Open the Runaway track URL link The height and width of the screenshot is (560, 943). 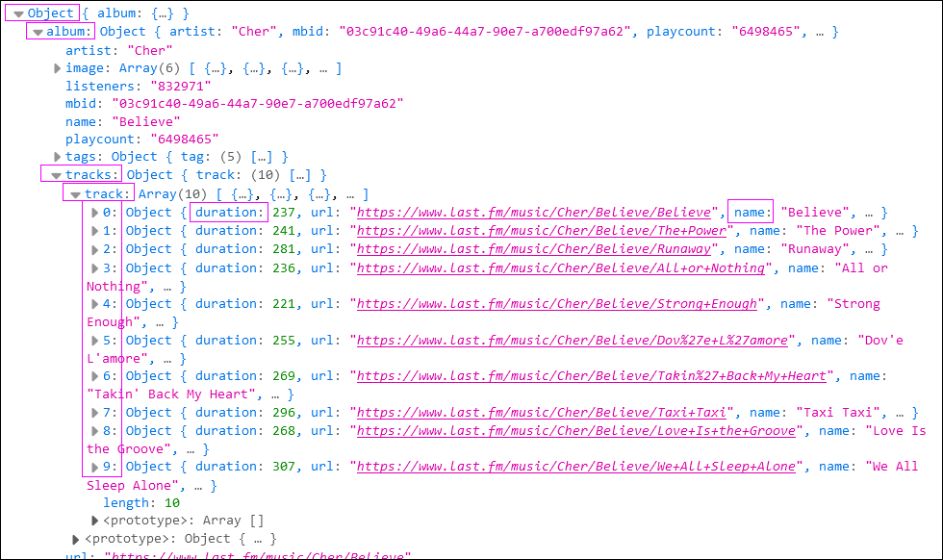coord(534,249)
